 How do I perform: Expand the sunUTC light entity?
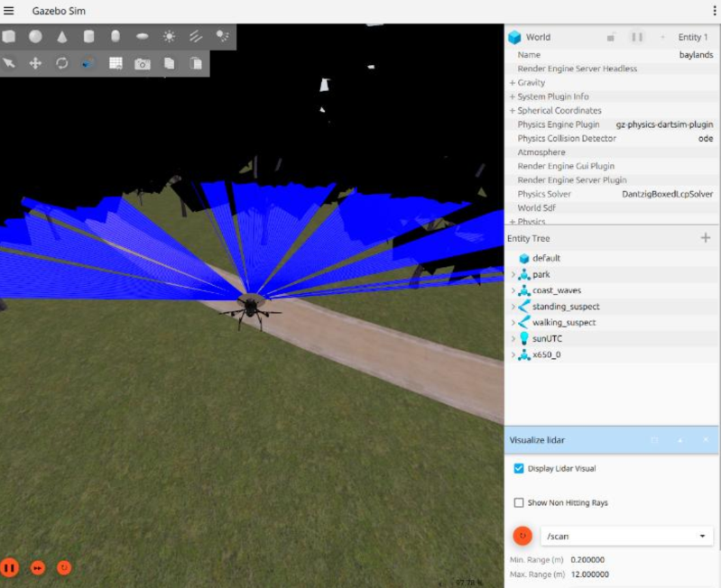(513, 338)
